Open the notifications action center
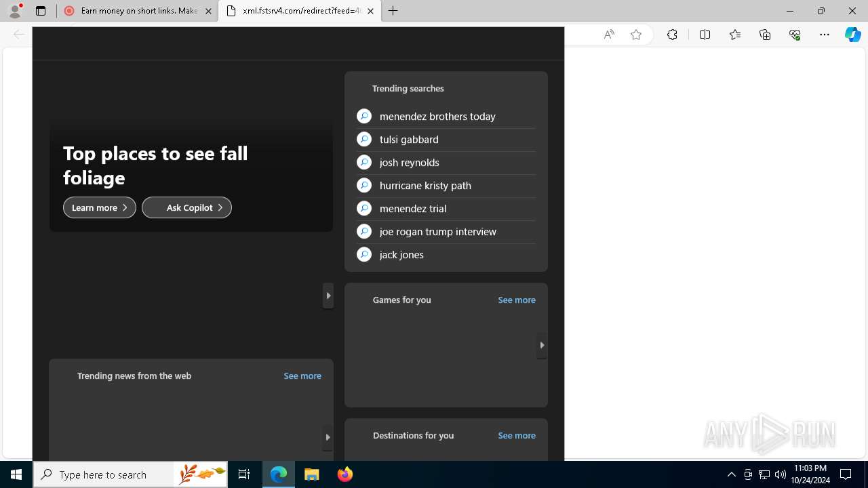Screen dimensions: 868x488 pyautogui.click(x=846, y=474)
